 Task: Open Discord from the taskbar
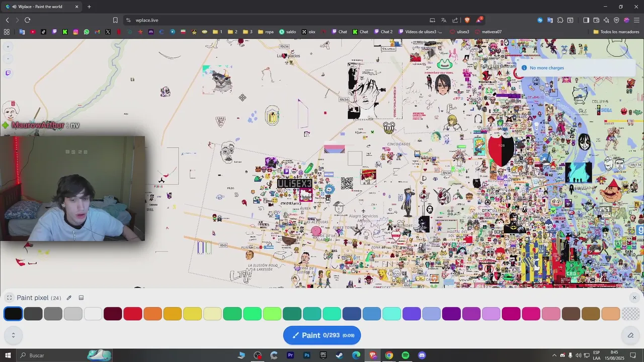[x=422, y=355]
